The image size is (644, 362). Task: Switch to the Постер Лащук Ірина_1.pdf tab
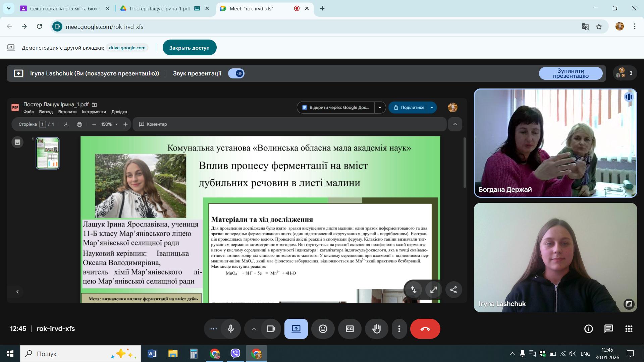pyautogui.click(x=160, y=8)
